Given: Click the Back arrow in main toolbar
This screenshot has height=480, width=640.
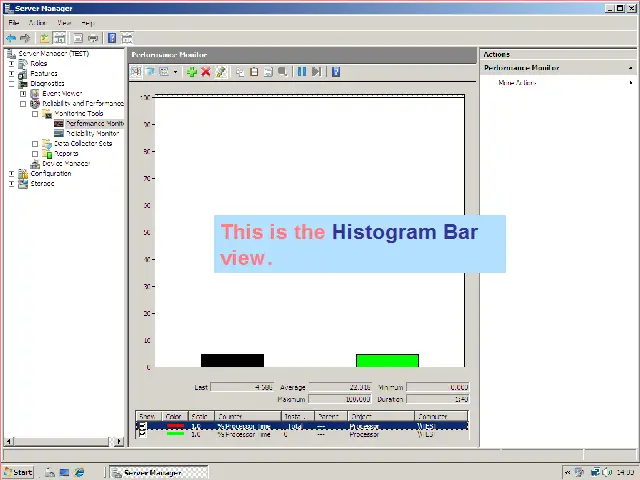Looking at the screenshot, I should click(11, 38).
